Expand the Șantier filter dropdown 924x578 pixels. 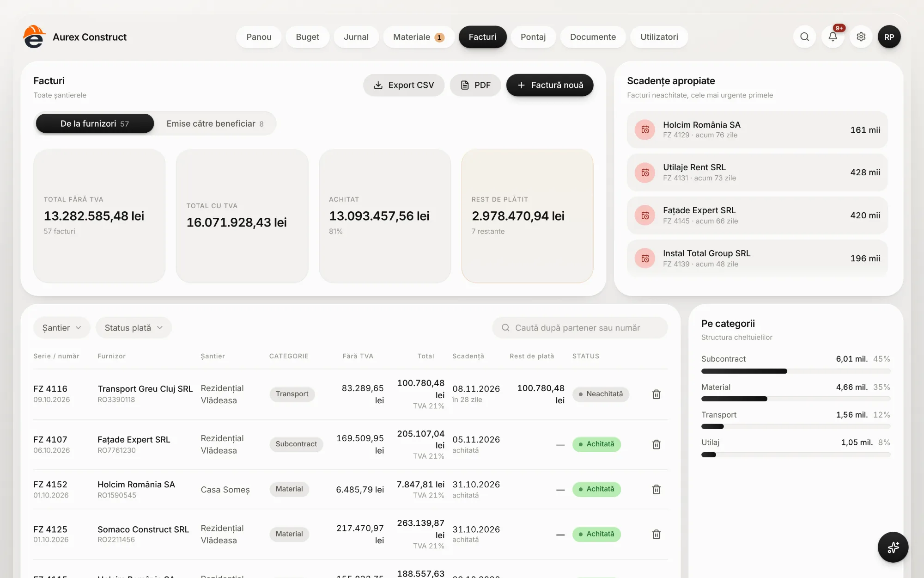point(61,327)
